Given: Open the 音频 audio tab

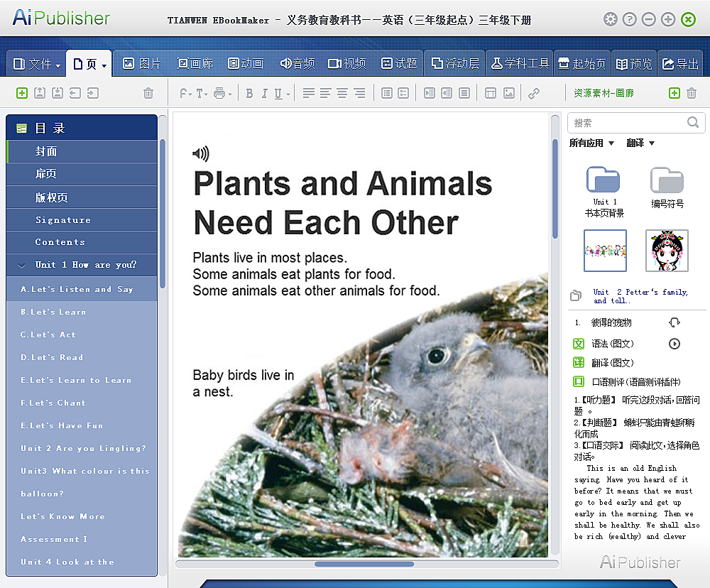Looking at the screenshot, I should click(x=297, y=64).
